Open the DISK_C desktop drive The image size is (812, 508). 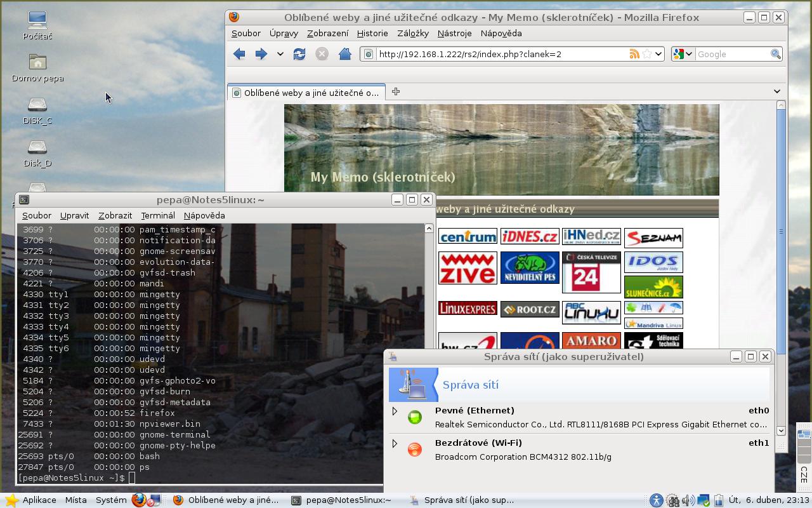pyautogui.click(x=37, y=110)
